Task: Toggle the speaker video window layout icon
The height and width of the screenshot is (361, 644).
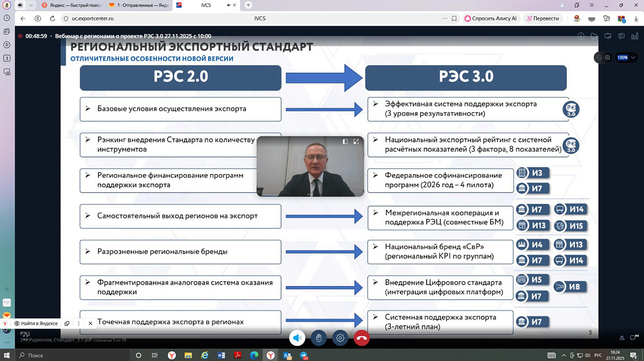Action: coord(345,142)
